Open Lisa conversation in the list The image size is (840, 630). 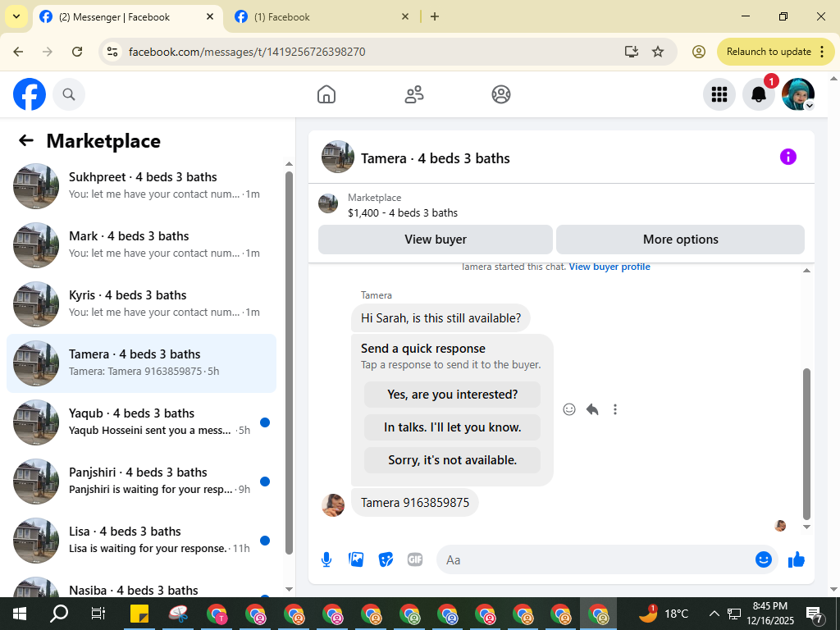(x=141, y=540)
